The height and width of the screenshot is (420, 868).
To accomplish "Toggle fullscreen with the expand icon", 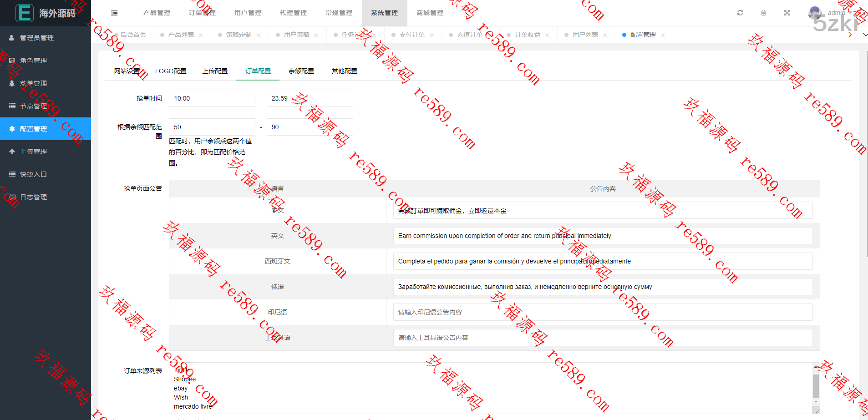I will pyautogui.click(x=787, y=13).
